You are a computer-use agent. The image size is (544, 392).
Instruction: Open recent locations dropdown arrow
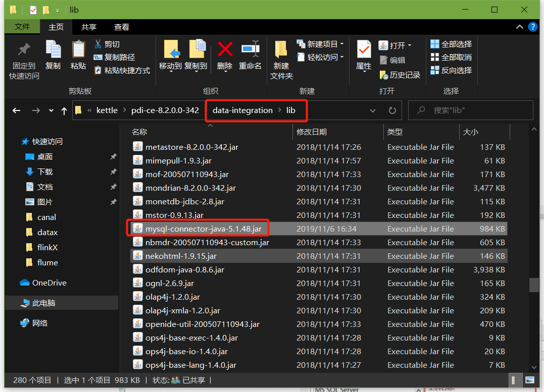point(52,110)
